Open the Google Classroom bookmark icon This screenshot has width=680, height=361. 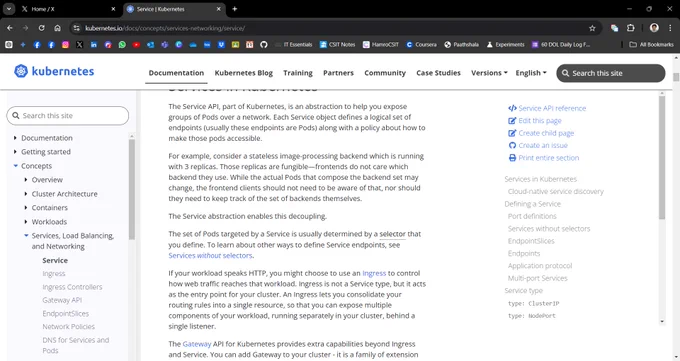pos(235,45)
